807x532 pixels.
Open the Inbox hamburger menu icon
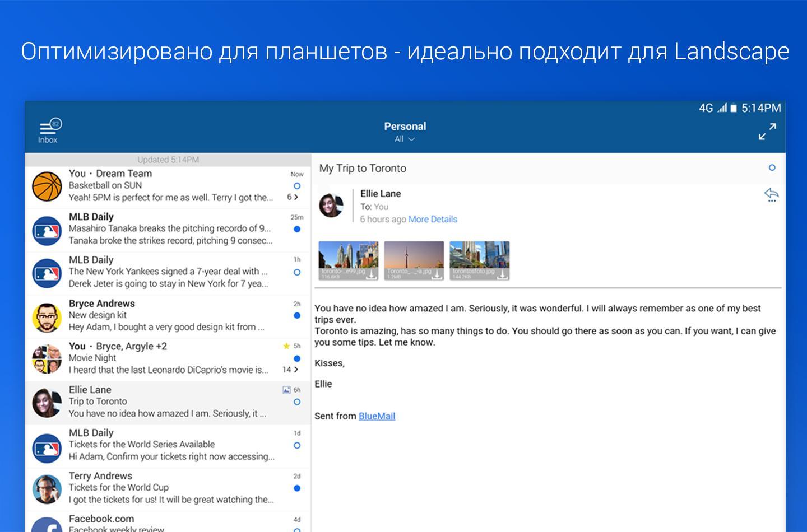click(x=49, y=127)
